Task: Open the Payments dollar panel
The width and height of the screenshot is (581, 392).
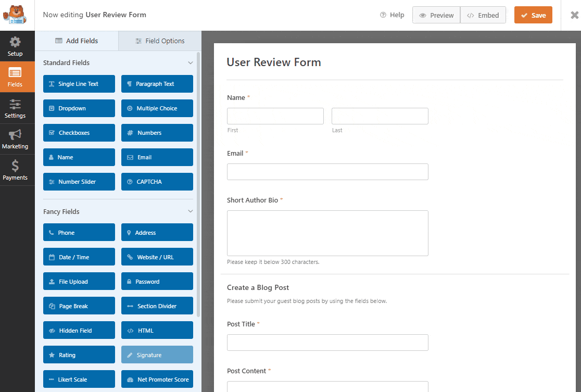Action: (15, 170)
